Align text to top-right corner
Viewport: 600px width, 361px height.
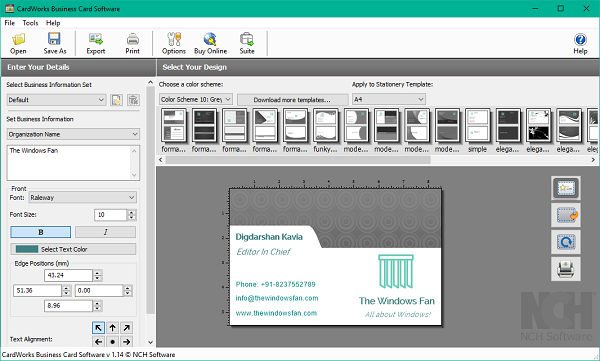[126, 328]
